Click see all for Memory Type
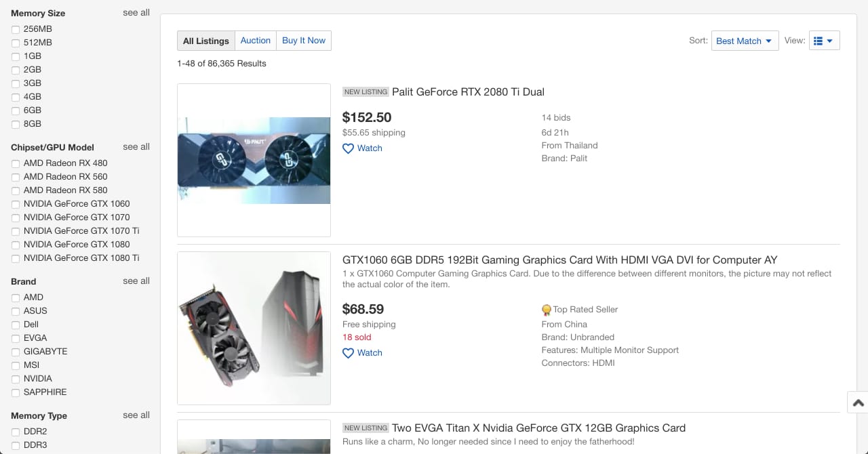Image resolution: width=868 pixels, height=454 pixels. click(x=136, y=415)
